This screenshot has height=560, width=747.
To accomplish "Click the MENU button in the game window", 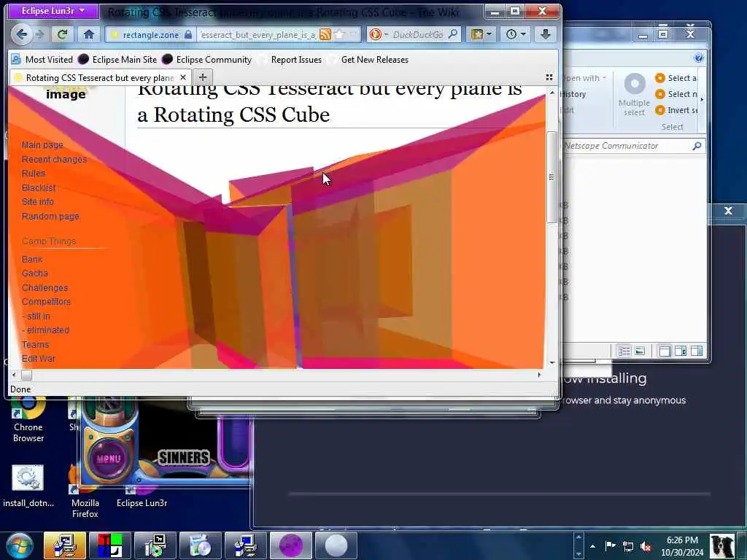I will pyautogui.click(x=108, y=459).
